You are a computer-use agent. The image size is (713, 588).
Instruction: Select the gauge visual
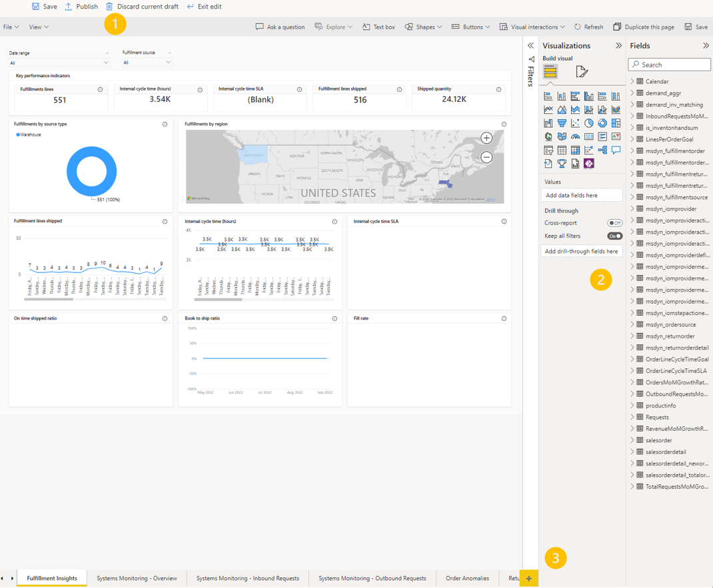click(576, 137)
